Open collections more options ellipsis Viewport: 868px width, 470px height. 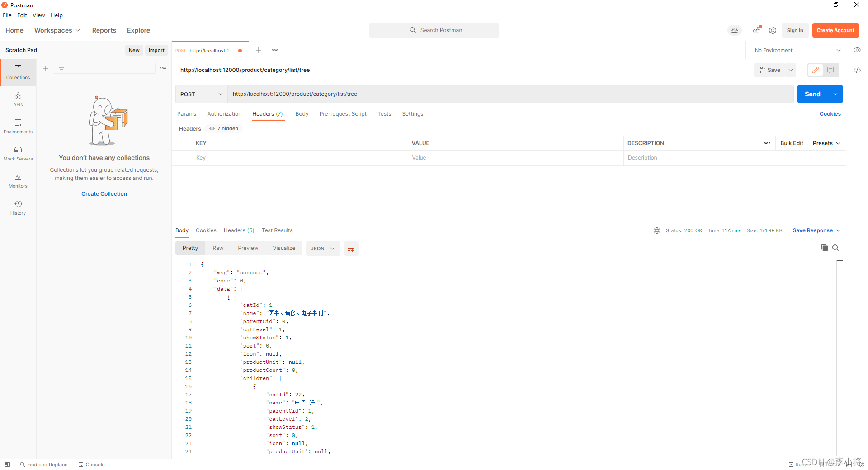163,68
